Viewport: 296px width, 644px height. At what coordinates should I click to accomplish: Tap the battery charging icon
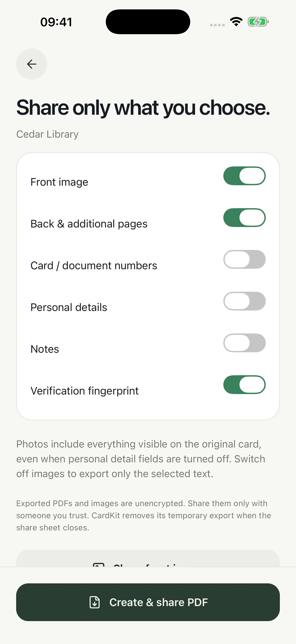[258, 22]
